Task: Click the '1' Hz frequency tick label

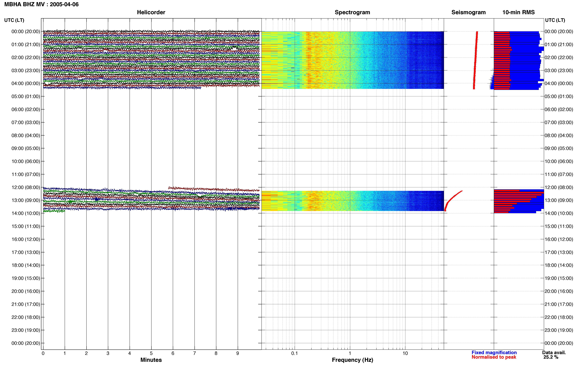Action: (350, 353)
